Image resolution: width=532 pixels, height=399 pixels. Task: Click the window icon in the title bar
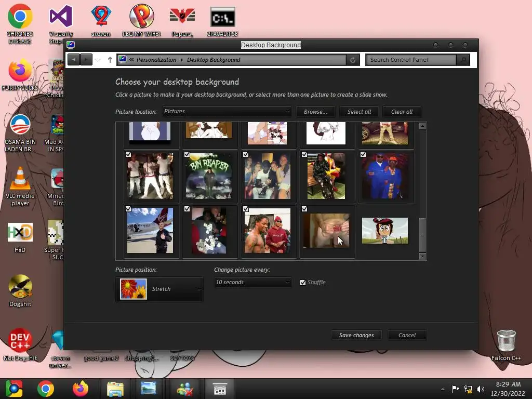click(71, 45)
